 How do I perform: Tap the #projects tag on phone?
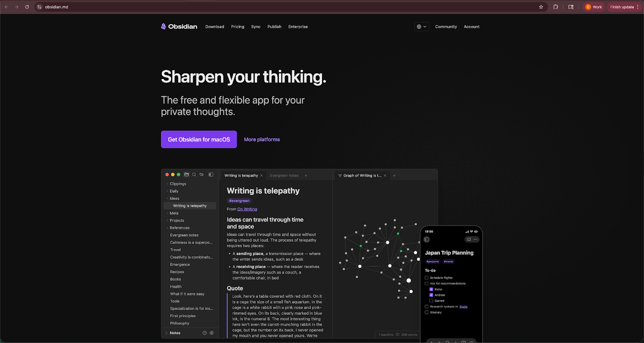[x=433, y=262]
